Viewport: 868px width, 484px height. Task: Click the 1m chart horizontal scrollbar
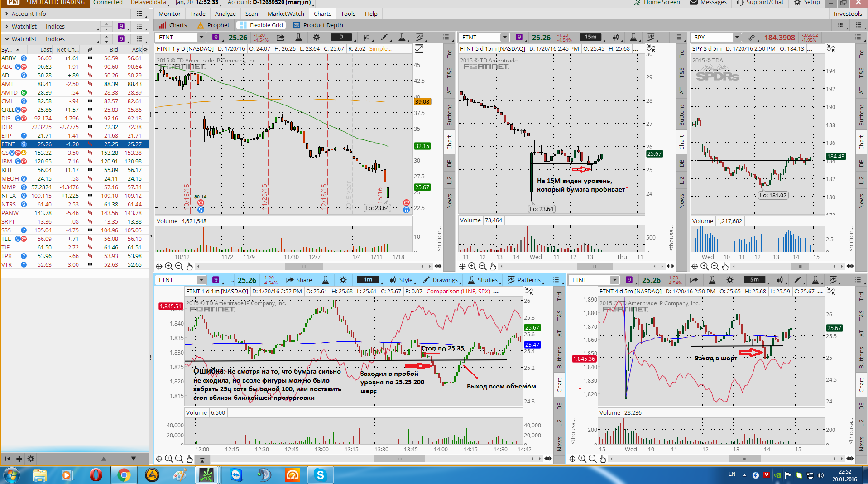(x=400, y=459)
